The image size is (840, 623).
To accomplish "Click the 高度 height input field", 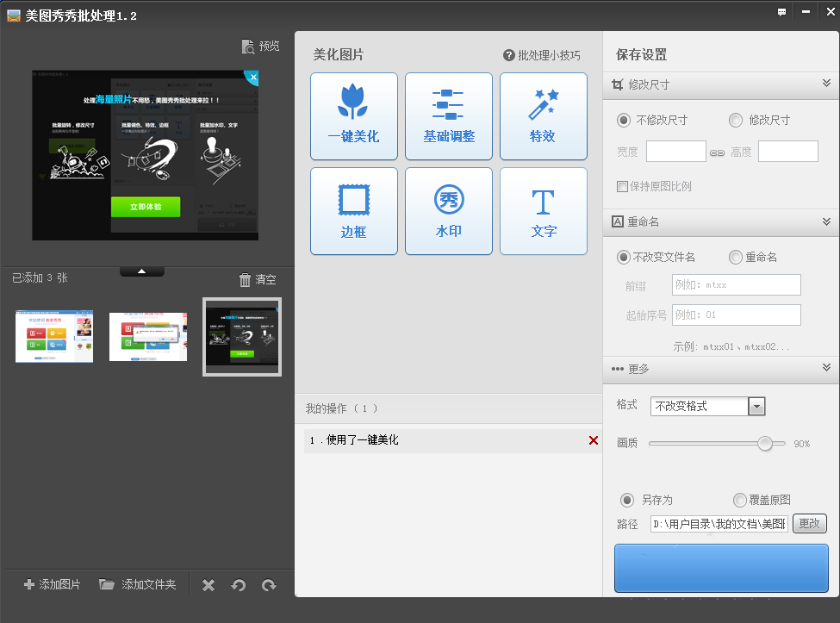I will (x=788, y=151).
